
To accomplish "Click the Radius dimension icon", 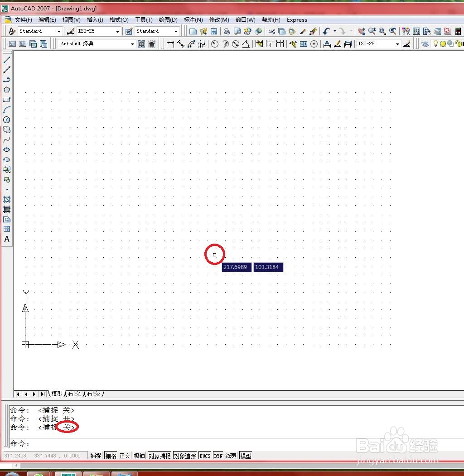I will click(x=215, y=44).
